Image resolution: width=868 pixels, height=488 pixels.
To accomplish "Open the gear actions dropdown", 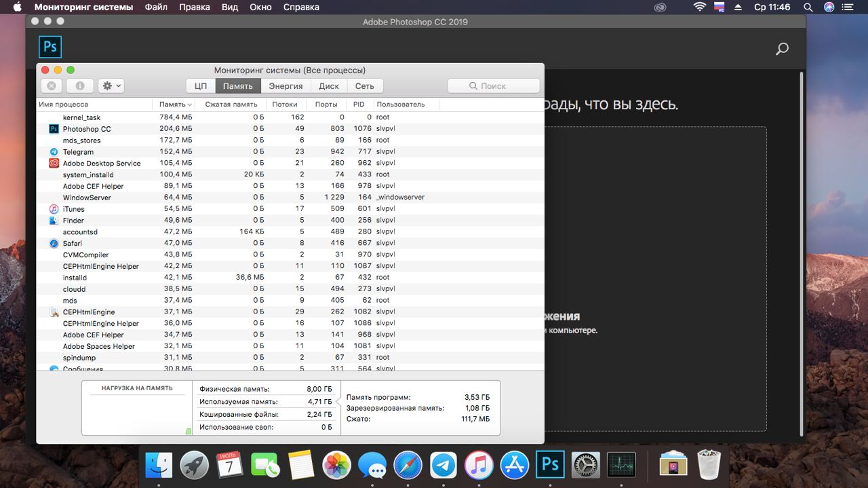I will click(111, 86).
